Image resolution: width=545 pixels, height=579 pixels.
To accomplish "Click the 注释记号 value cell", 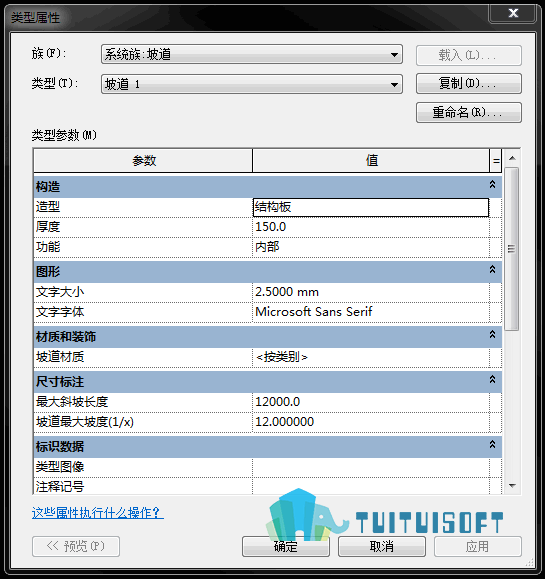I will tap(371, 486).
